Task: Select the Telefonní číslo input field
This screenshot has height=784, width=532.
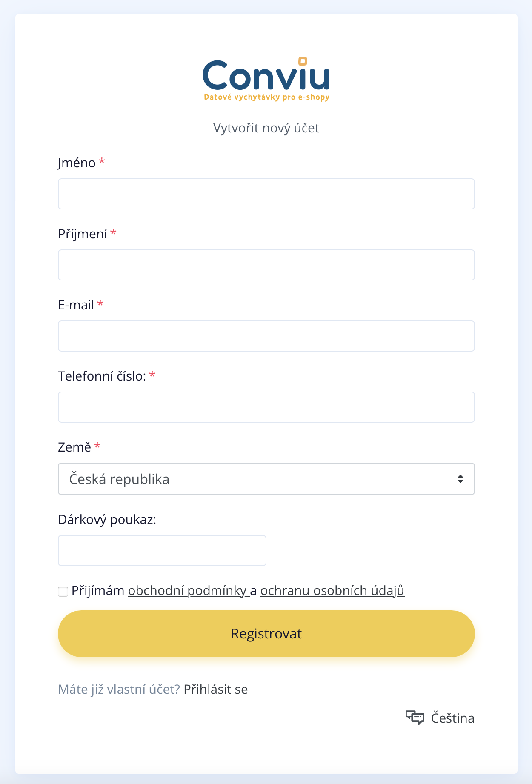Action: point(266,407)
